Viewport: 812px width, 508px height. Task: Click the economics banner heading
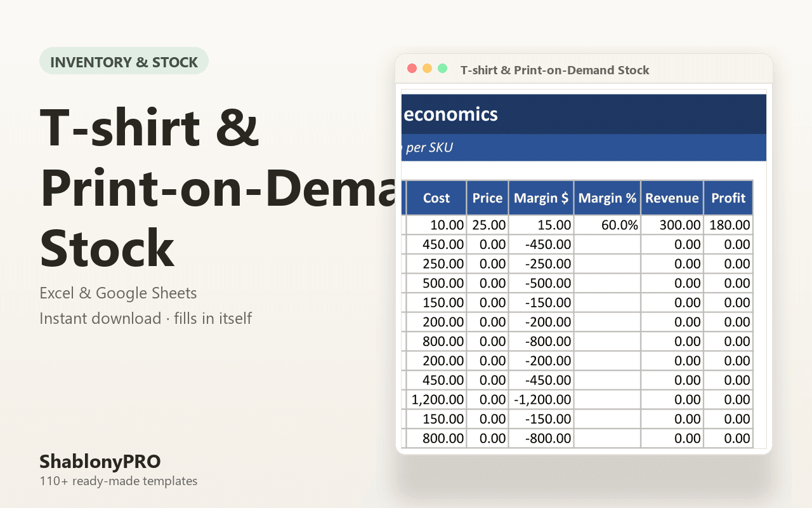click(450, 114)
